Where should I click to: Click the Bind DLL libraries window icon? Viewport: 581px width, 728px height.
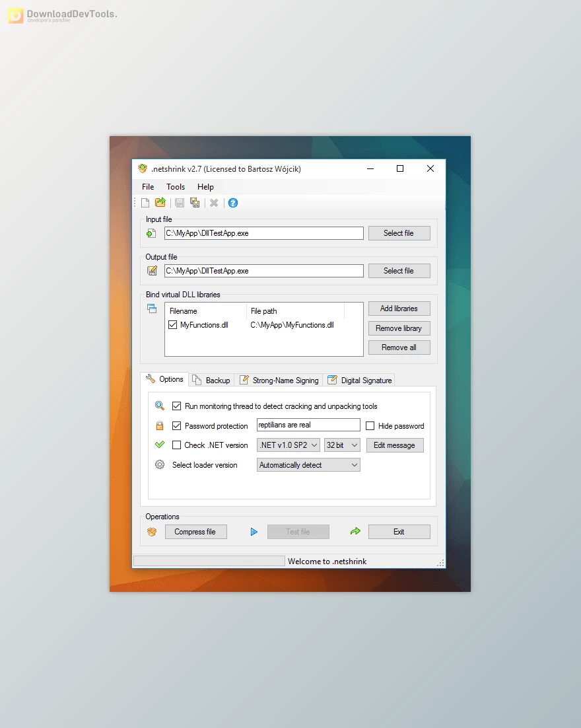coord(152,309)
